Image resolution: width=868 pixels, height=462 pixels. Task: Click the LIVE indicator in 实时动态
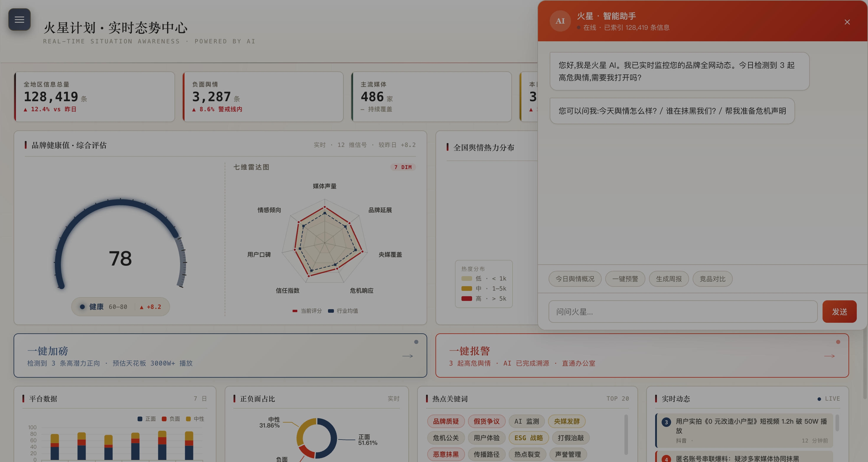coord(828,399)
